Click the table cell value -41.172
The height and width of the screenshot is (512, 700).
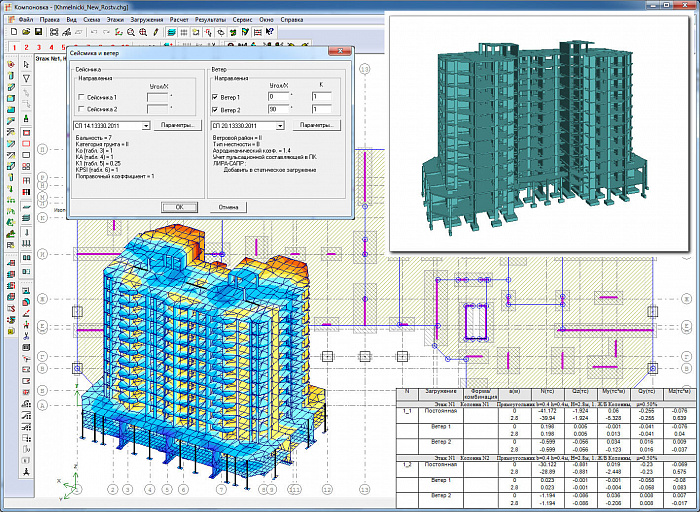(x=546, y=411)
